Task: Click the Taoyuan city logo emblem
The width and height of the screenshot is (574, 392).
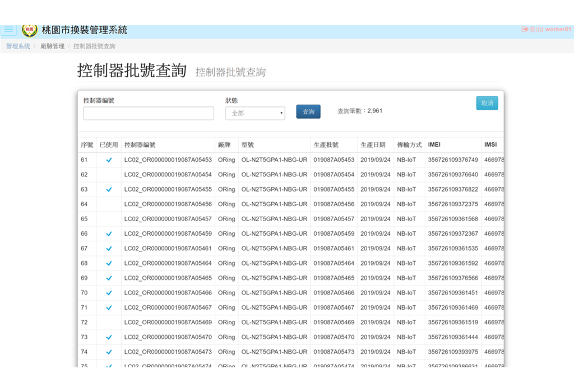Action: tap(30, 30)
